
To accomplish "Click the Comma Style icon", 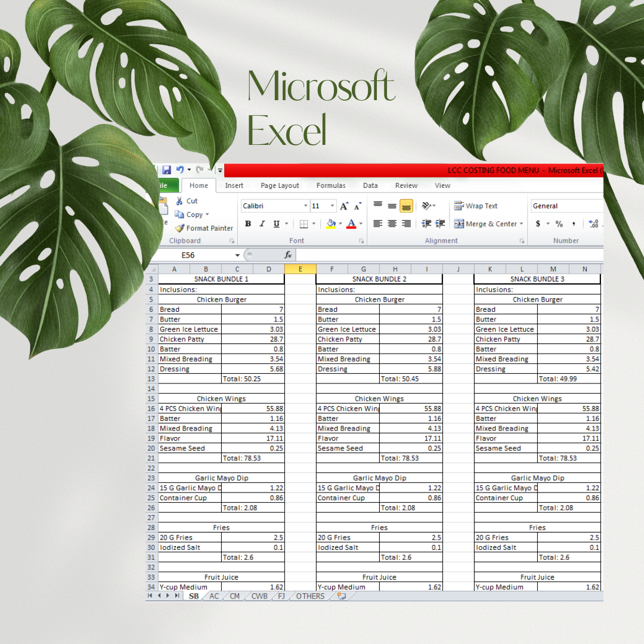I will pyautogui.click(x=574, y=224).
